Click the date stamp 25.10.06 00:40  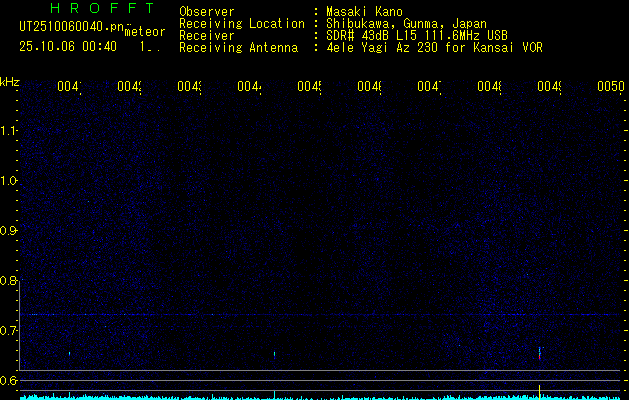[68, 47]
